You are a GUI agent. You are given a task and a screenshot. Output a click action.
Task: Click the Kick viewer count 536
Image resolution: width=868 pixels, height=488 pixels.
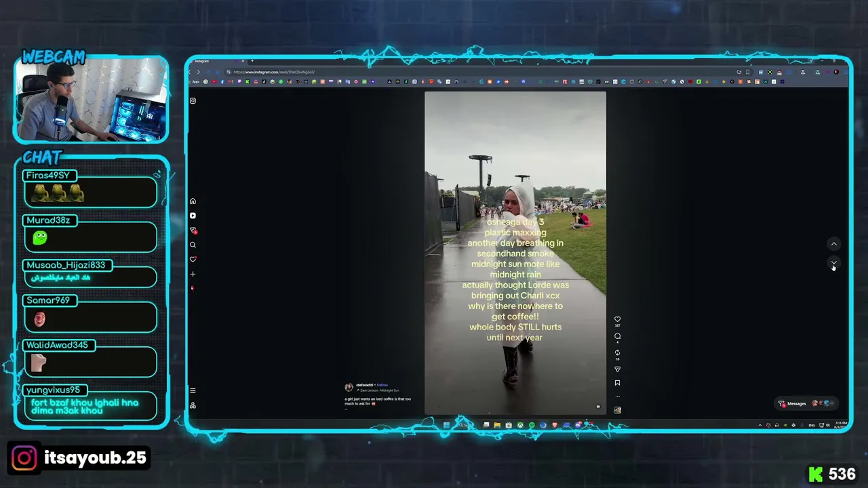(x=842, y=474)
